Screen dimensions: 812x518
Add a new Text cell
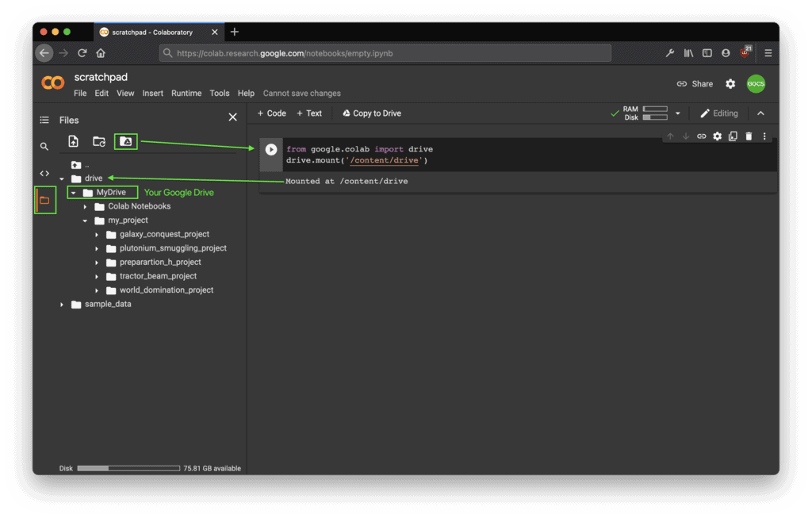tap(309, 113)
